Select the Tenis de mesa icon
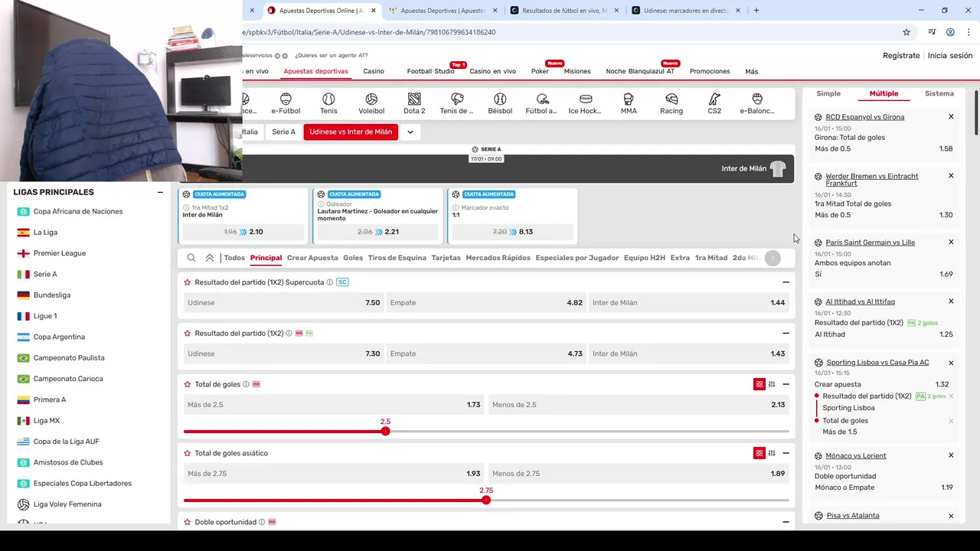The image size is (980, 551). click(x=457, y=103)
